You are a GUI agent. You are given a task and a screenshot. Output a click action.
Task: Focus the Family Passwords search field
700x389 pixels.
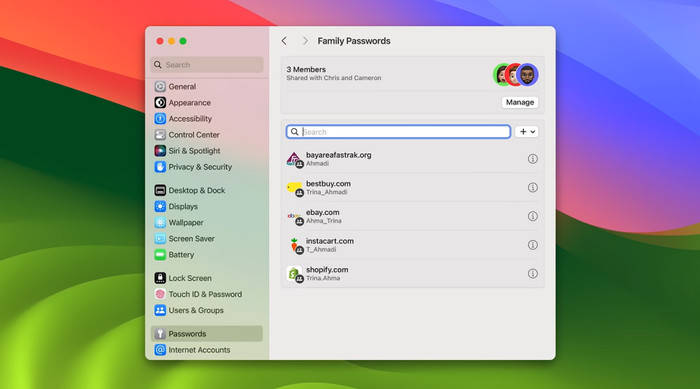[398, 132]
